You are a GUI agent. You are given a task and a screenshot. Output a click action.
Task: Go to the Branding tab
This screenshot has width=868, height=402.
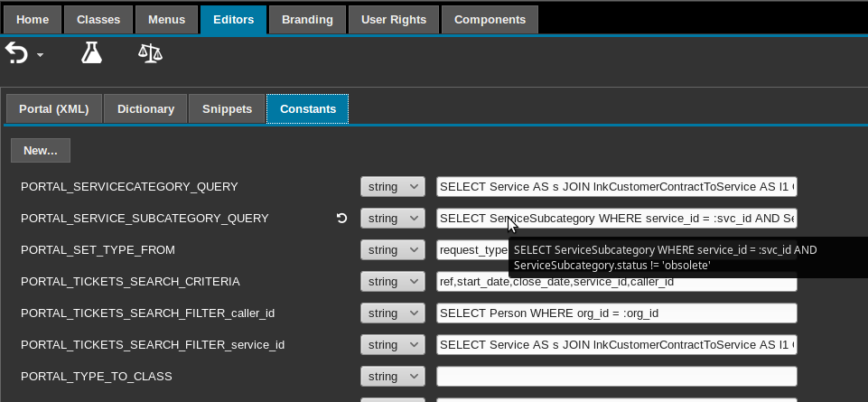coord(307,19)
